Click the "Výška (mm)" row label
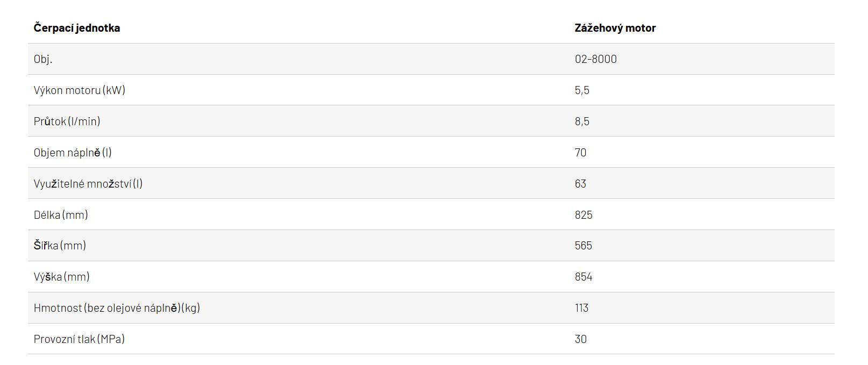Viewport: 868px width, 365px height. click(62, 277)
